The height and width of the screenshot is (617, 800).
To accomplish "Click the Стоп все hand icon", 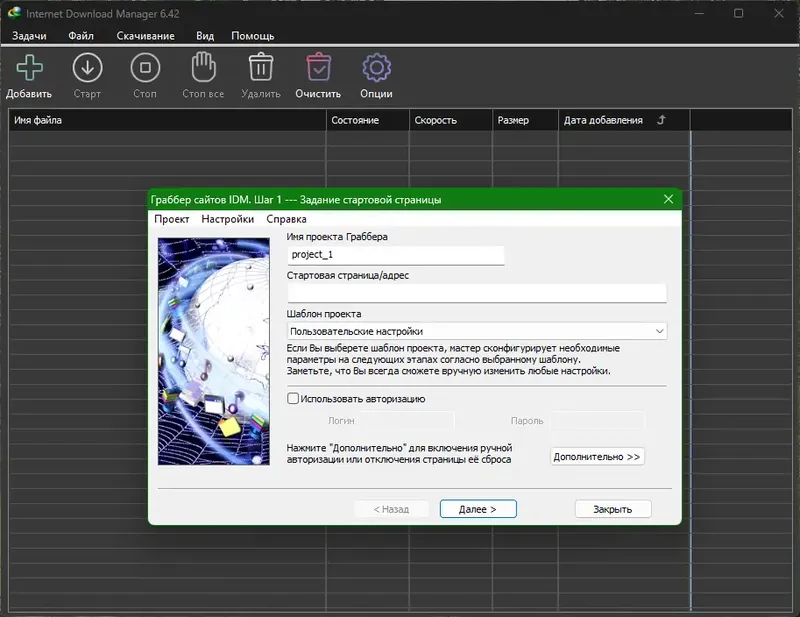I will tap(203, 68).
